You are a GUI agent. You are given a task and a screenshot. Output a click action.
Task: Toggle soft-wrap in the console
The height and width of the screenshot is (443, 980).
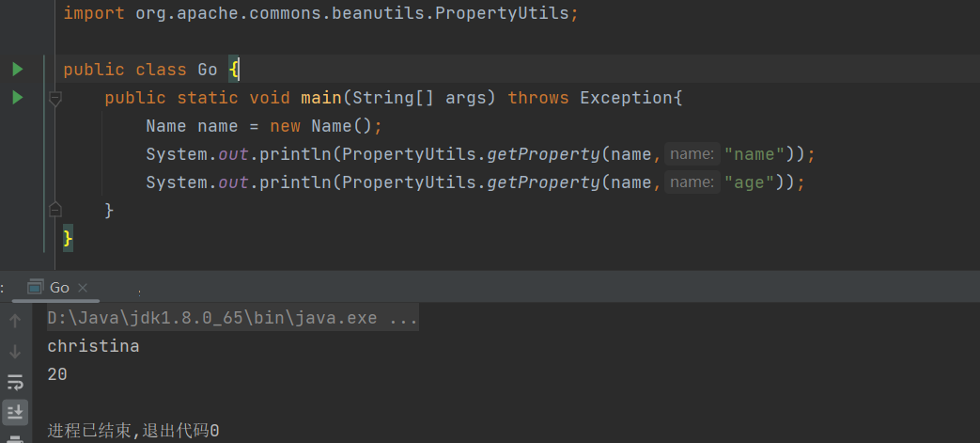(15, 382)
